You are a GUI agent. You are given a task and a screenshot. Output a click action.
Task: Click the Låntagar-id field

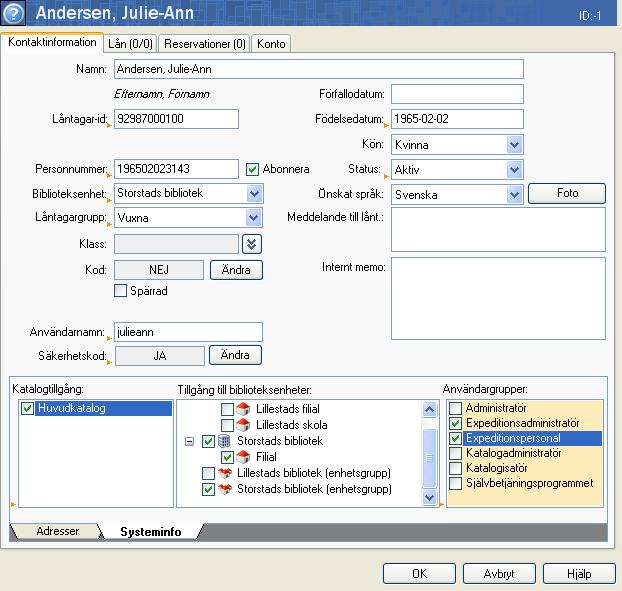pyautogui.click(x=176, y=119)
